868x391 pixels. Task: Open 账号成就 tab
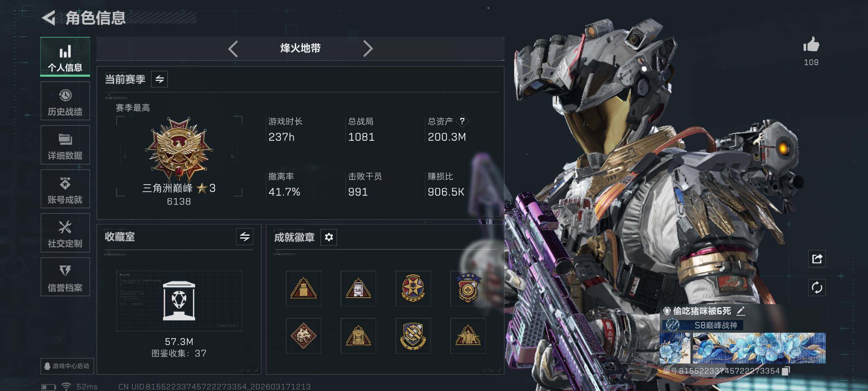[x=65, y=189]
